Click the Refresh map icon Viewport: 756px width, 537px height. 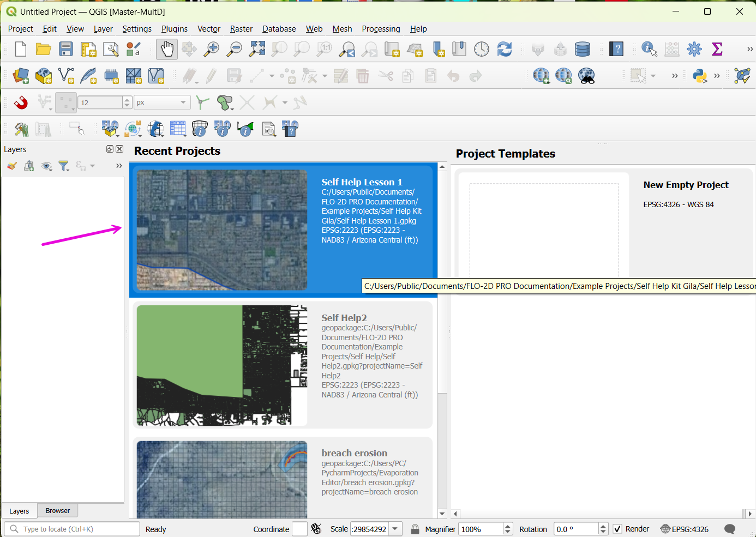coord(505,49)
